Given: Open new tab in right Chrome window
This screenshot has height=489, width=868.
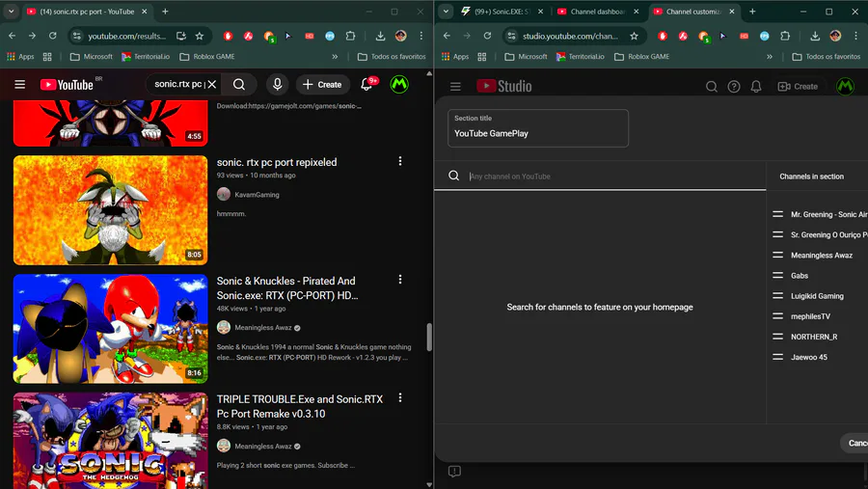Looking at the screenshot, I should click(752, 11).
